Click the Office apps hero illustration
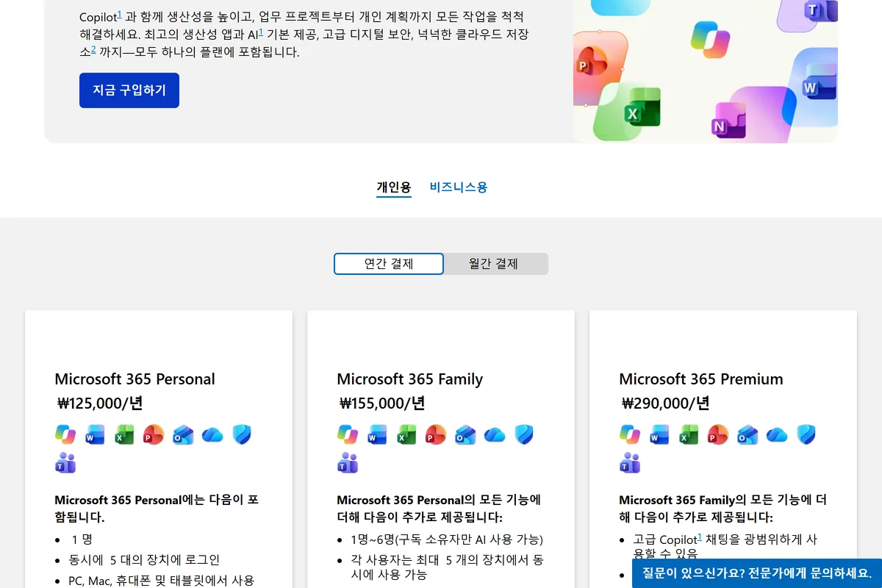The width and height of the screenshot is (882, 588). pyautogui.click(x=706, y=71)
